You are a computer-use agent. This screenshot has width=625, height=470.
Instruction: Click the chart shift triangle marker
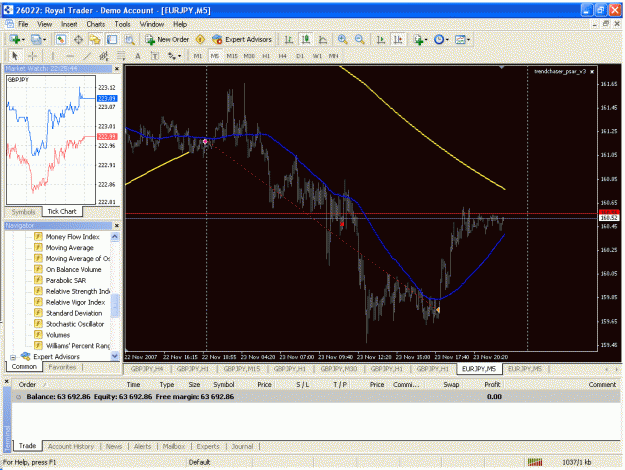point(502,68)
